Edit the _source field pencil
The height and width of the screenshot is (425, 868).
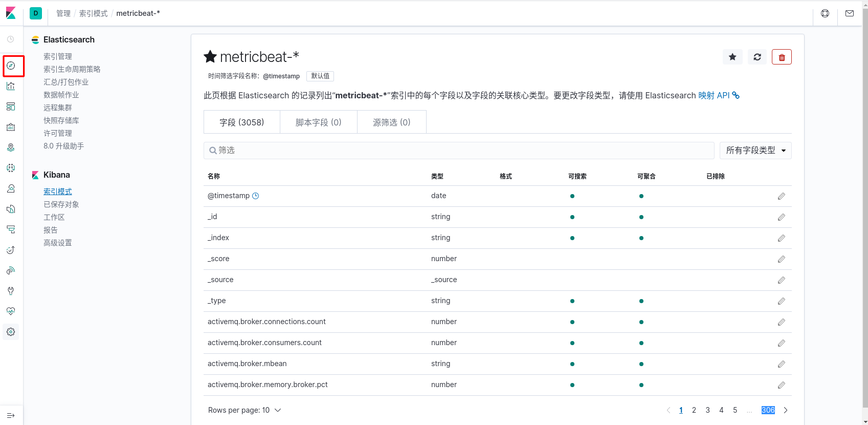[x=782, y=280]
